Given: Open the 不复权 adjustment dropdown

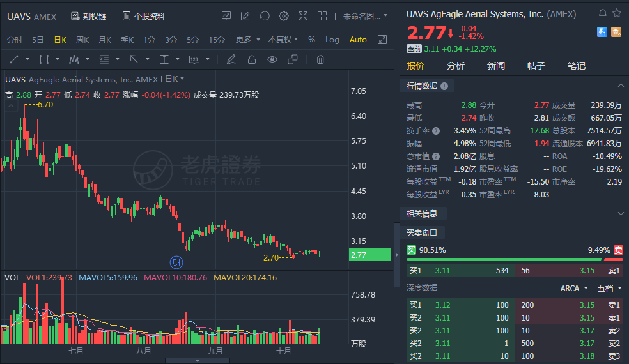Looking at the screenshot, I should coord(283,40).
